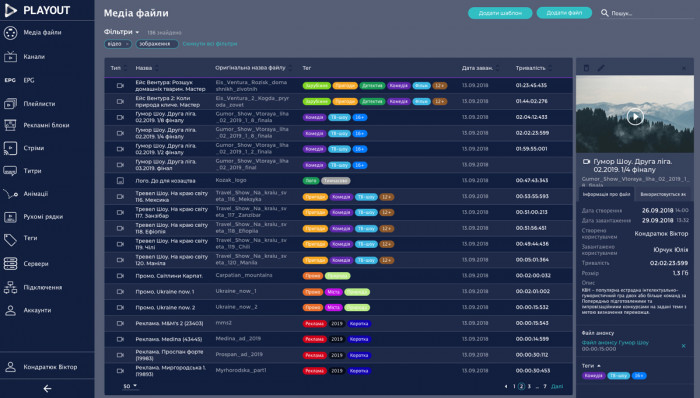Go to Плейлисти in sidebar
700x398 pixels.
click(x=39, y=104)
